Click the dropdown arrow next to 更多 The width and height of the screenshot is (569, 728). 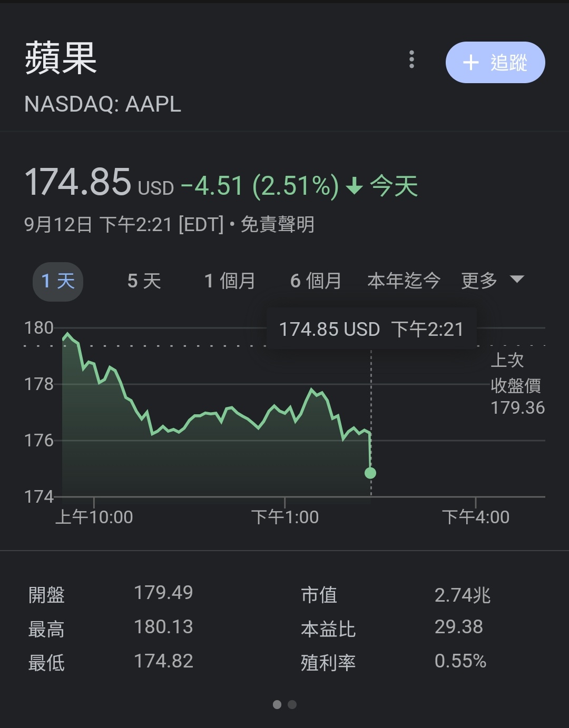click(517, 279)
